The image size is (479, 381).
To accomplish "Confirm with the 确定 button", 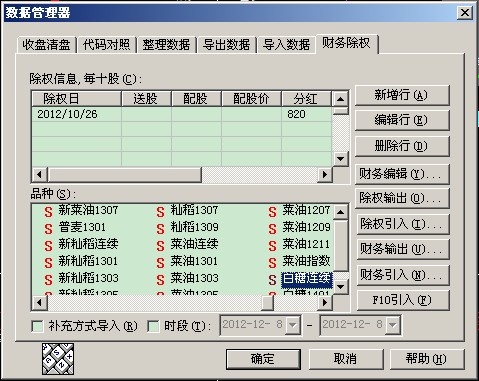I will [263, 359].
